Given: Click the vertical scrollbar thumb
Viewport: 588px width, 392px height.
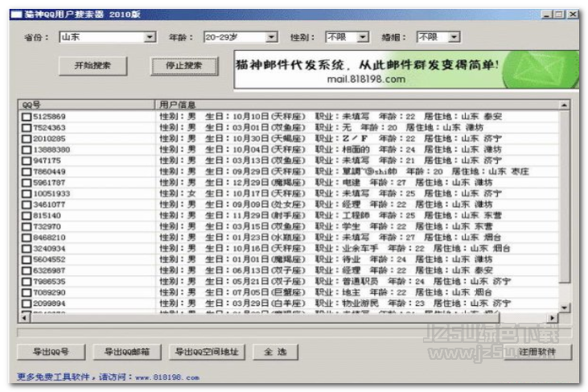Looking at the screenshot, I should click(564, 196).
